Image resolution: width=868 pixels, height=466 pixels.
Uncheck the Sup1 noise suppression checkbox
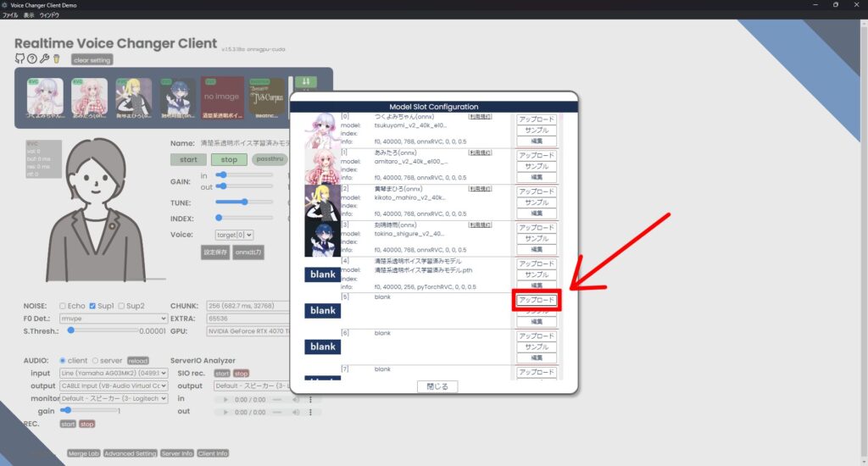(x=93, y=306)
